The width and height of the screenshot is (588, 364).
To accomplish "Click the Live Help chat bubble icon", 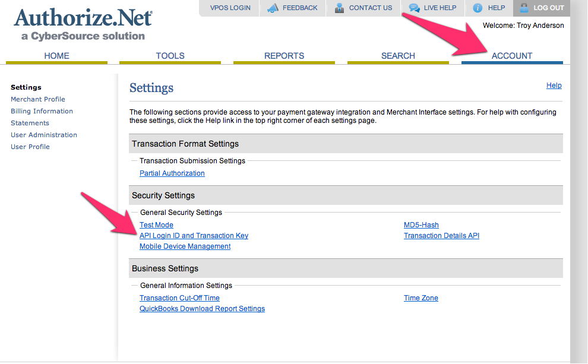I will click(414, 8).
